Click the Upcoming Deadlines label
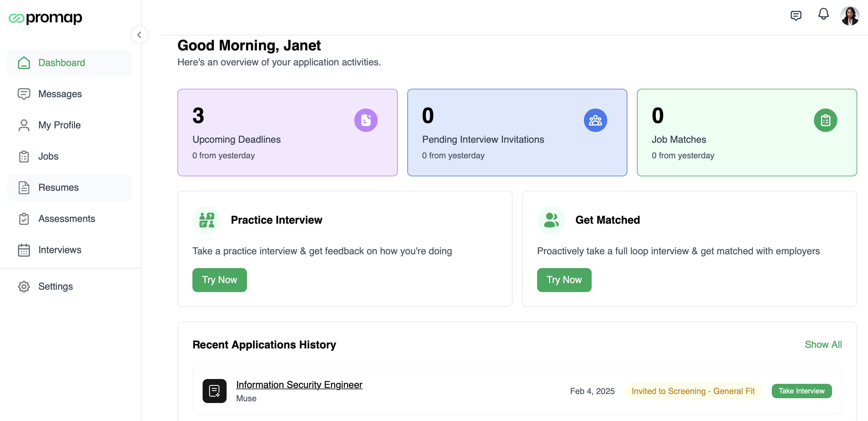Screen dimensions: 868x421 pyautogui.click(x=236, y=139)
